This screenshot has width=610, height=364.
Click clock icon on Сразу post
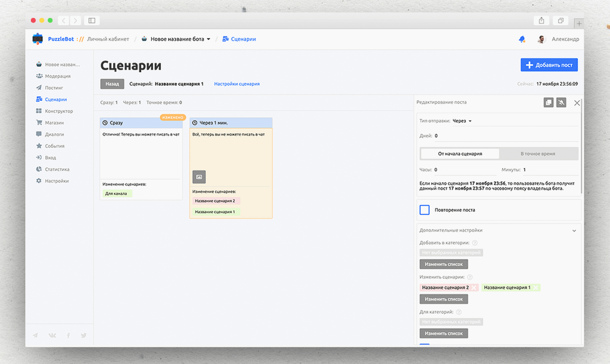click(105, 123)
